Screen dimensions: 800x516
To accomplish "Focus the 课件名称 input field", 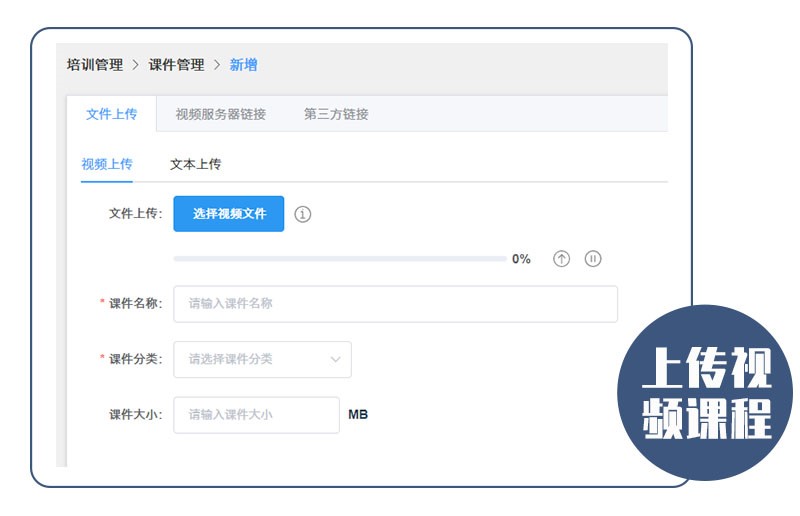I will pos(395,304).
